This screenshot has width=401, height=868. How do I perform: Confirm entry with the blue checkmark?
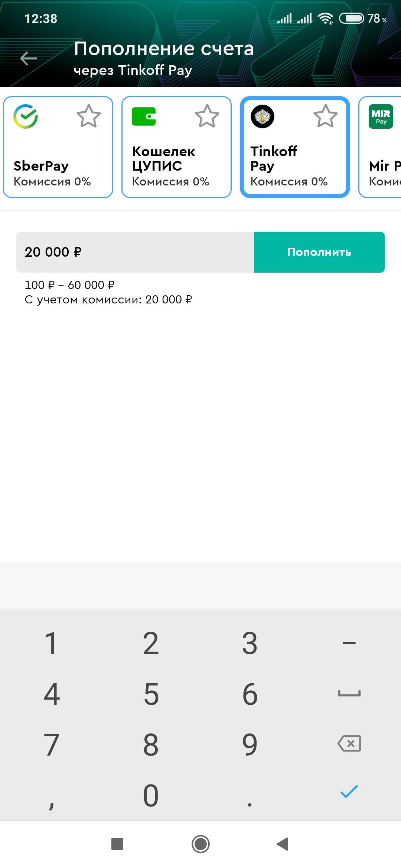pos(349,791)
